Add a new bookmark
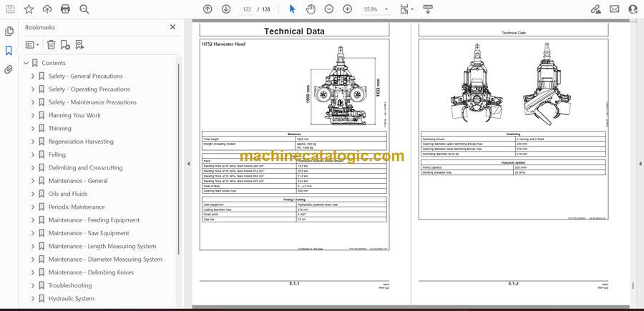This screenshot has height=311, width=644. point(65,45)
